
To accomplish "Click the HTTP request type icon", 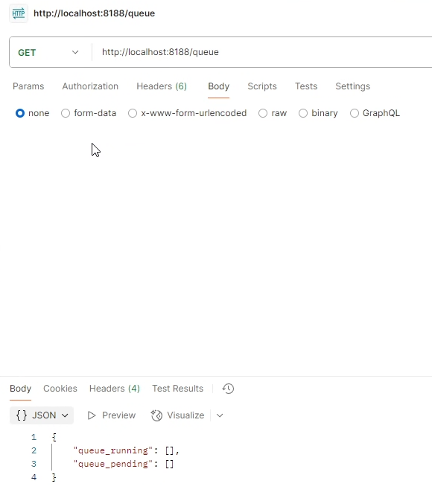I will [x=19, y=13].
